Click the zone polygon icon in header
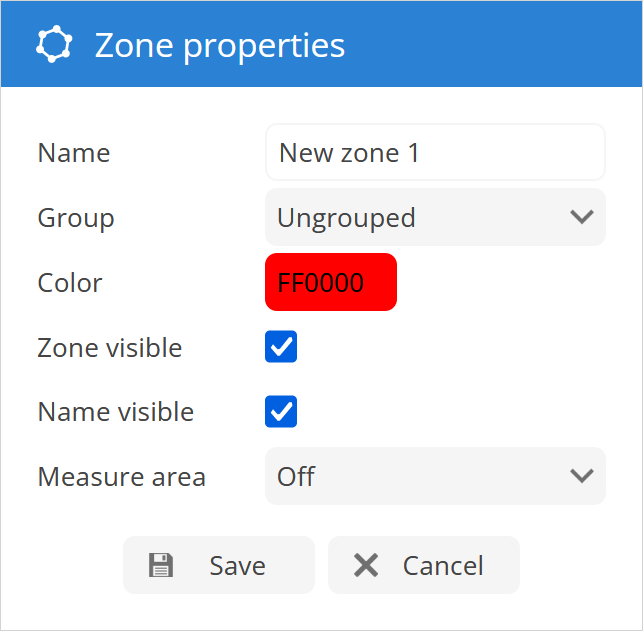This screenshot has width=643, height=631. click(54, 45)
